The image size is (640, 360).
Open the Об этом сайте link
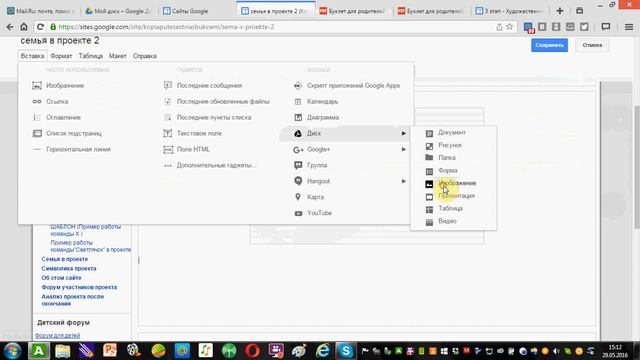pyautogui.click(x=61, y=278)
